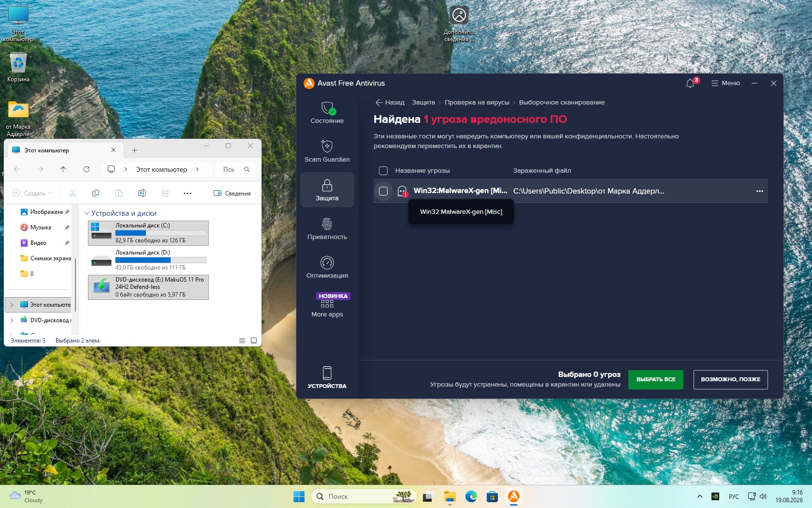The height and width of the screenshot is (508, 812).
Task: Open See more ellipsis in Explorer toolbar
Action: [188, 194]
